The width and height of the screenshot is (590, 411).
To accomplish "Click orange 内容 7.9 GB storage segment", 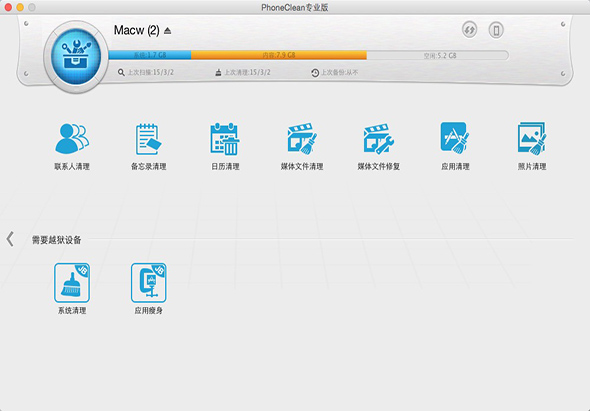I will [x=279, y=55].
